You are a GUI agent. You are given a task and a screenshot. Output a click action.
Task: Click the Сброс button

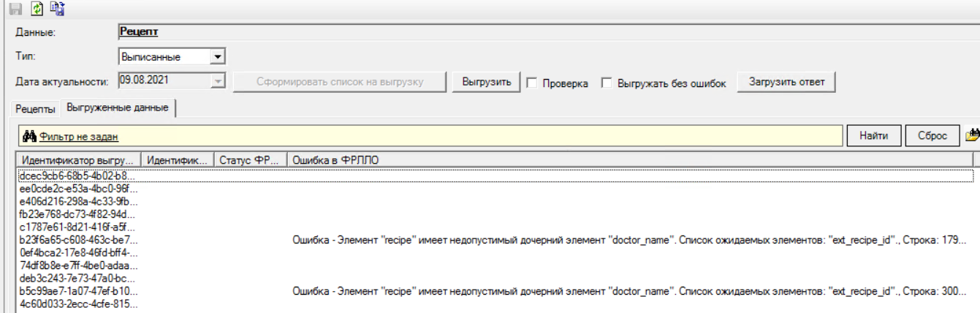tap(932, 136)
